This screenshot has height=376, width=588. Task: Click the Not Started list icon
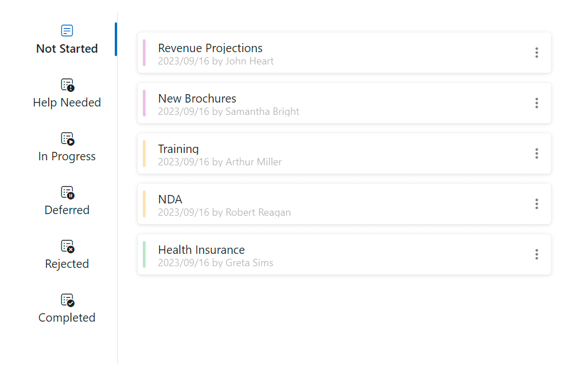click(x=67, y=31)
